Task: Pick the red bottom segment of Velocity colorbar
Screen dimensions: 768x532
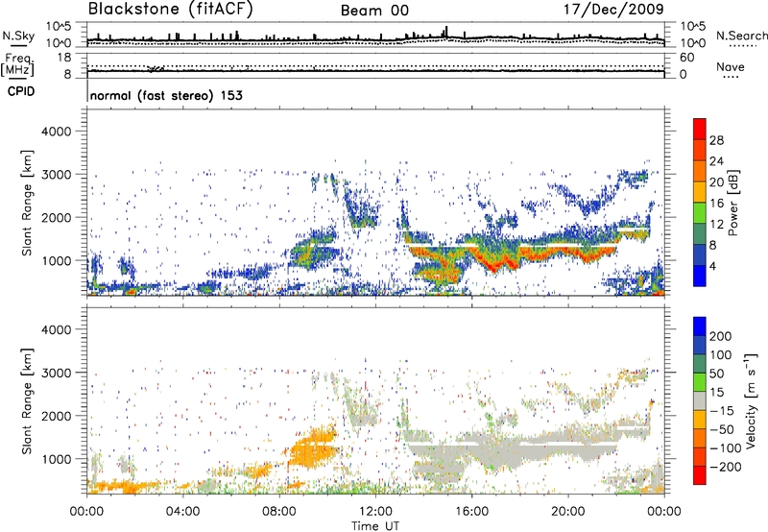Action: (x=700, y=475)
